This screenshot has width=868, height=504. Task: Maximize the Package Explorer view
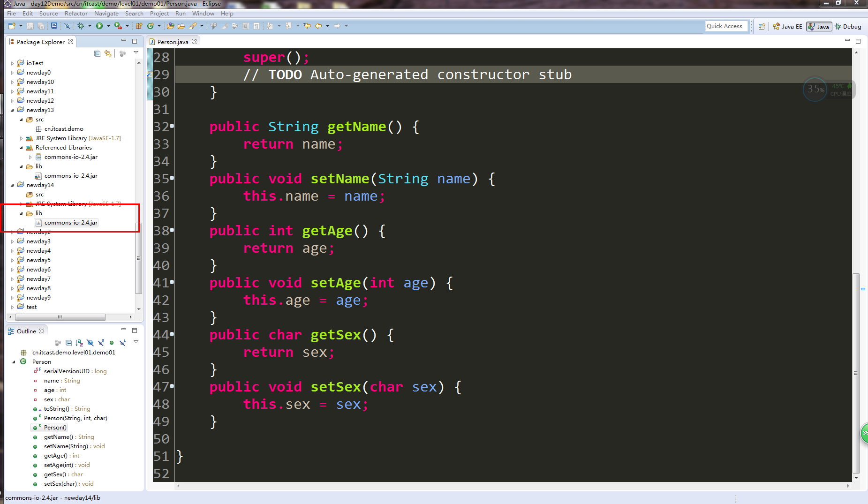click(x=135, y=41)
